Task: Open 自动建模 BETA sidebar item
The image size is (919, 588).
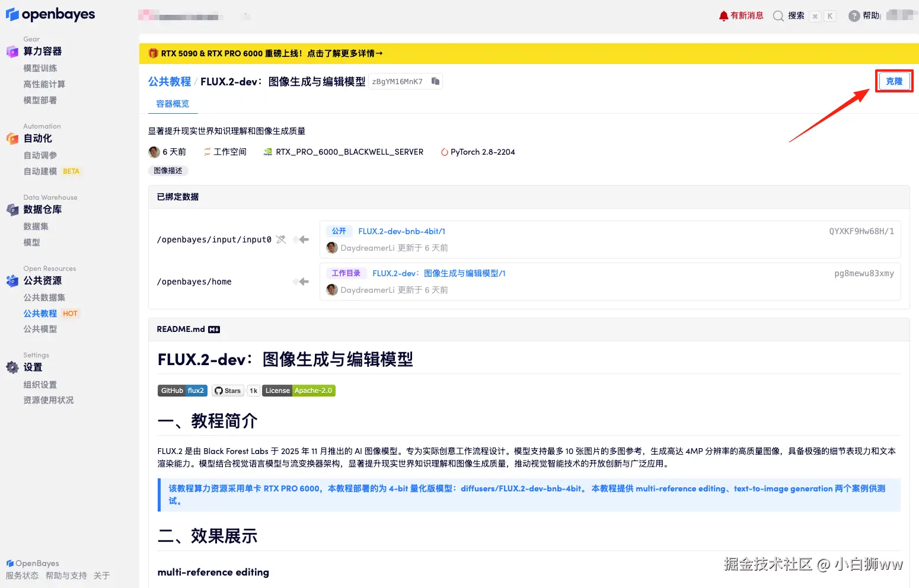Action: pyautogui.click(x=52, y=171)
